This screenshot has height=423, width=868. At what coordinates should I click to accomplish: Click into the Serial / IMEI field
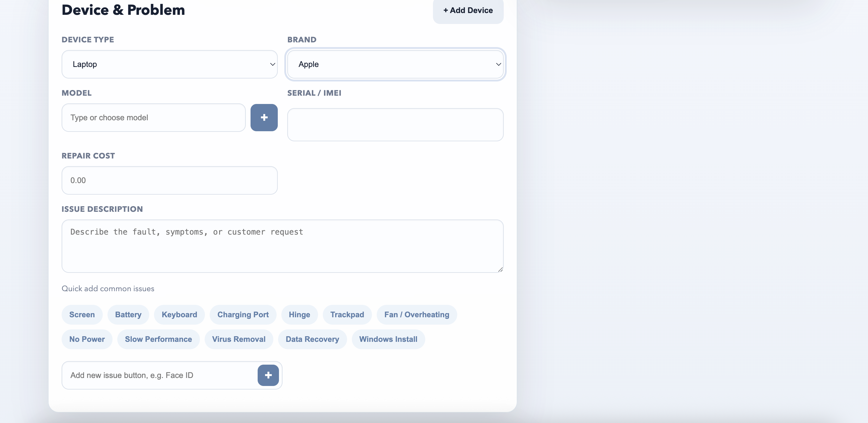click(395, 124)
